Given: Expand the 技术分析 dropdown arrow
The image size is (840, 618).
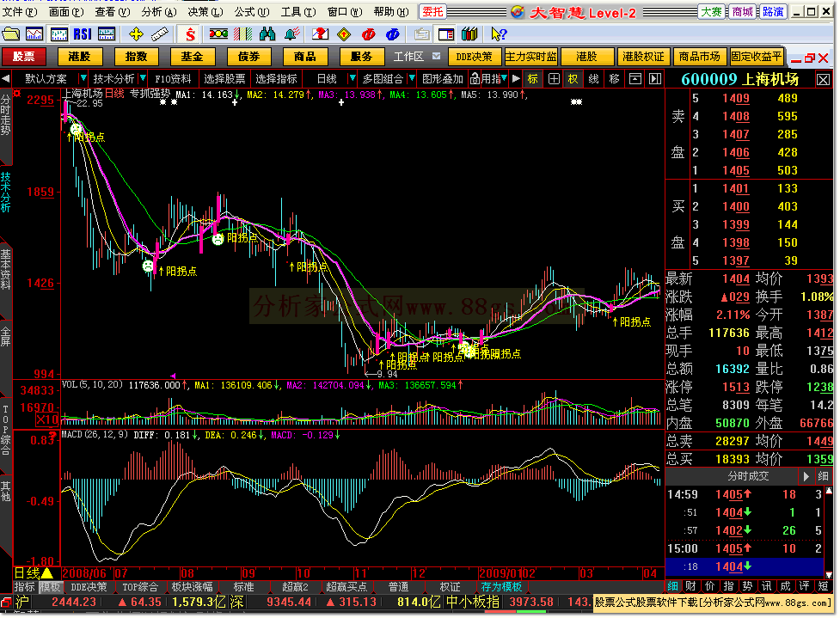Looking at the screenshot, I should pos(143,79).
